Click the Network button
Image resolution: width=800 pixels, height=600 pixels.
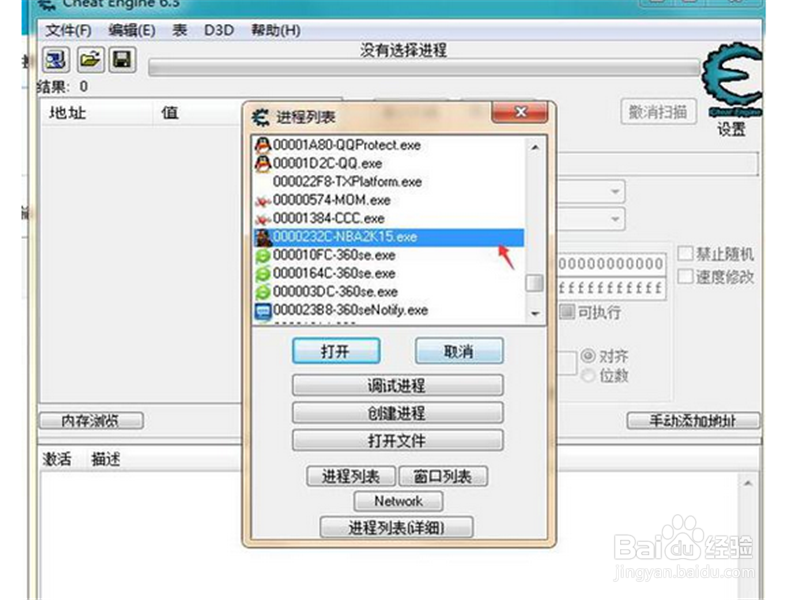click(398, 501)
